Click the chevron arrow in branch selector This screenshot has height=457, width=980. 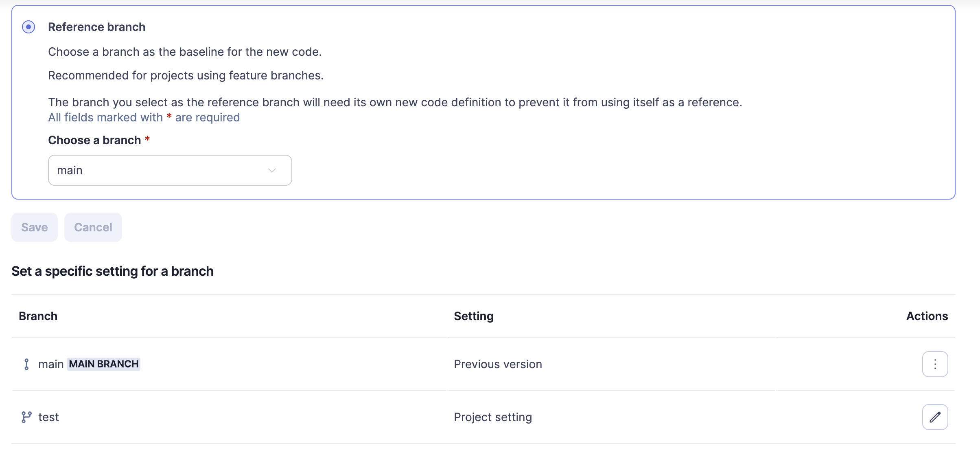pyautogui.click(x=272, y=170)
